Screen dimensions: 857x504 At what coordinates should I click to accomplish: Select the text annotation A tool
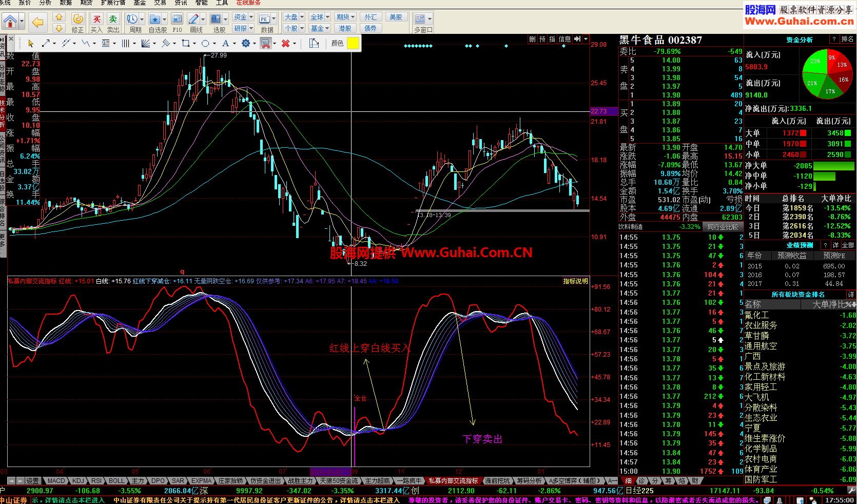pos(225,44)
